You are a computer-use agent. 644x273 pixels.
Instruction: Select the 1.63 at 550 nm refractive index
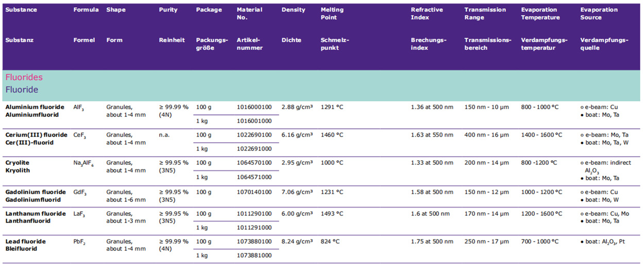coord(432,135)
